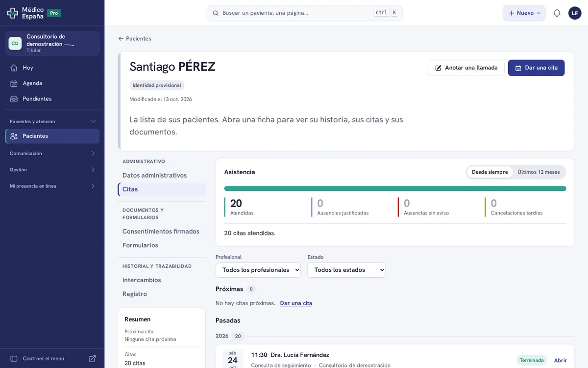Click the Dar una cita button

536,68
